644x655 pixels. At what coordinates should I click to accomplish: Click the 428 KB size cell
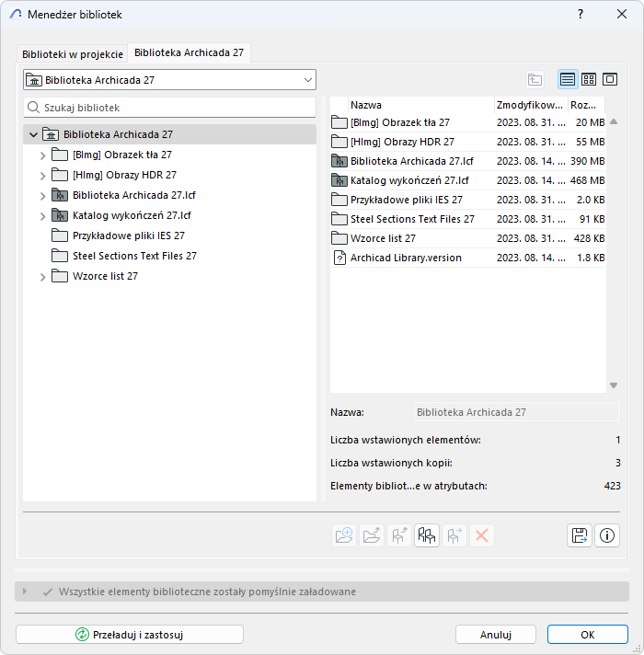(589, 238)
